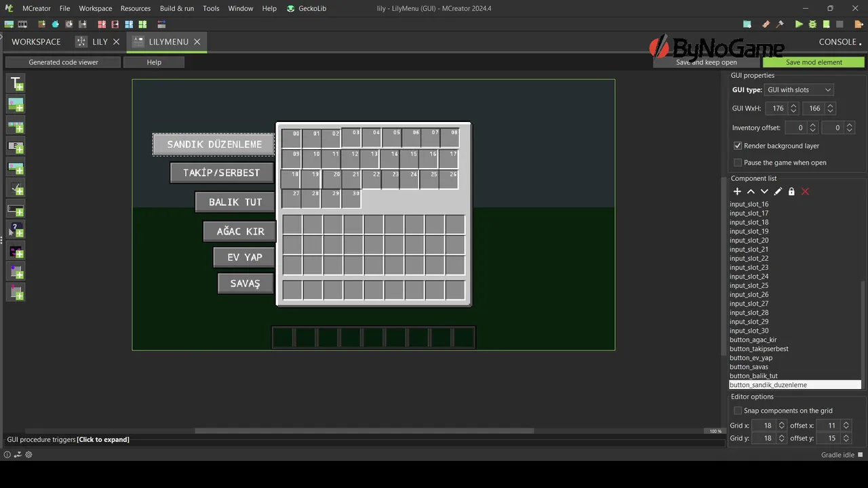
Task: Adjust grid offset y stepper
Action: pos(846,439)
